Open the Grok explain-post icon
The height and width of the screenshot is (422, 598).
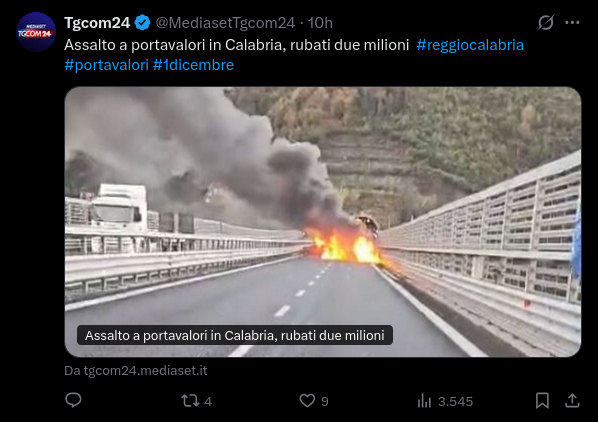(x=546, y=22)
